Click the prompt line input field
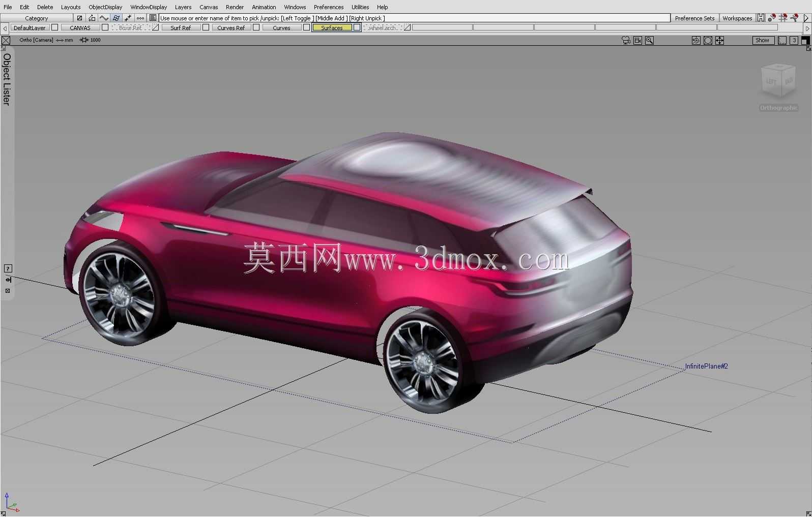Screen dimensions: 812x517 (x=414, y=18)
